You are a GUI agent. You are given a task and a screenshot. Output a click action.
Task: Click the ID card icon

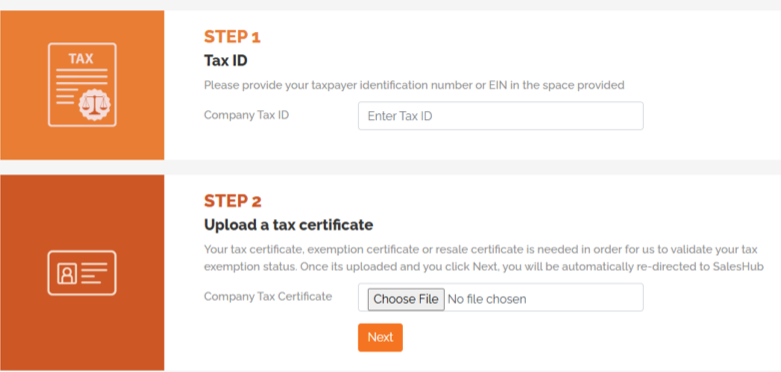82,273
